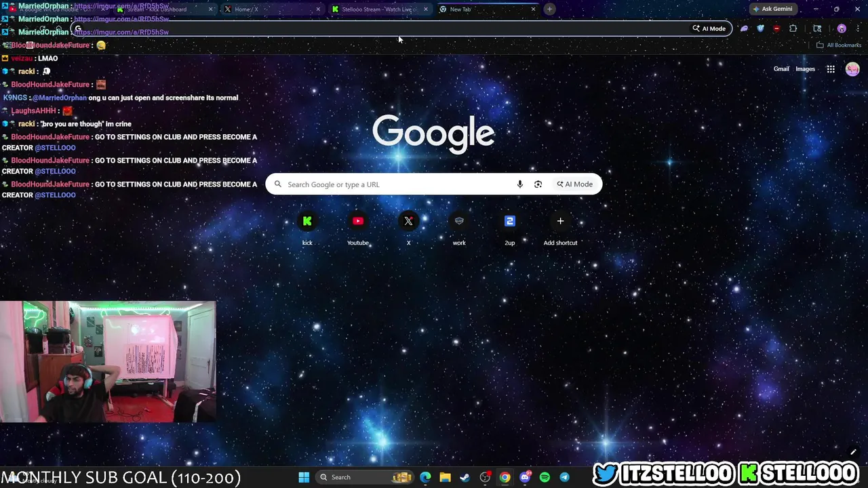The height and width of the screenshot is (488, 868).
Task: Open Discord from taskbar
Action: coord(525,477)
